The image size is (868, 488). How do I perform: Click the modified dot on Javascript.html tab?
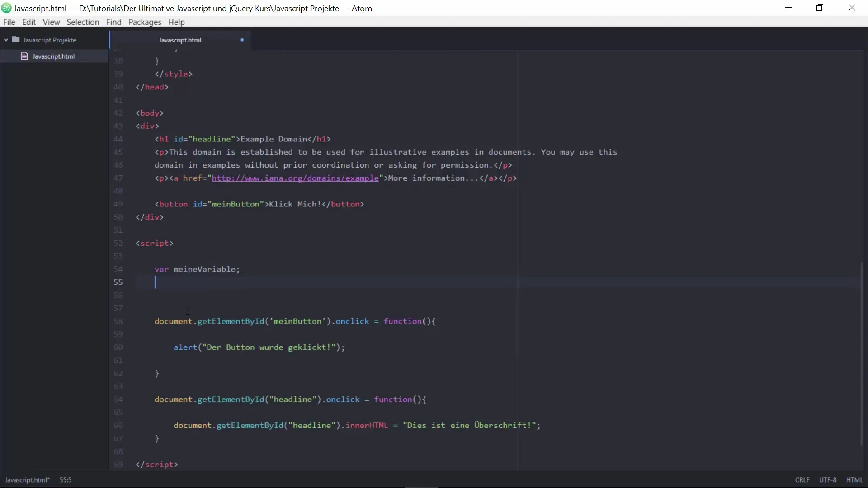pos(242,40)
